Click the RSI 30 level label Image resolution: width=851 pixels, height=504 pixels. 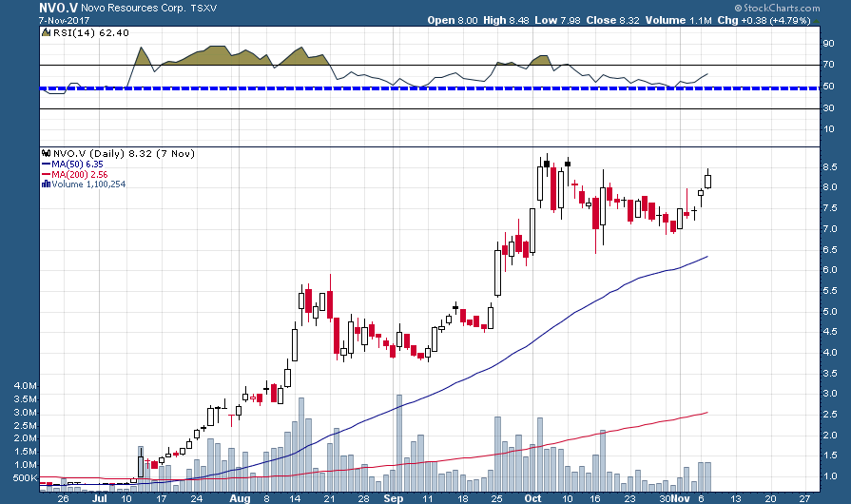(828, 108)
